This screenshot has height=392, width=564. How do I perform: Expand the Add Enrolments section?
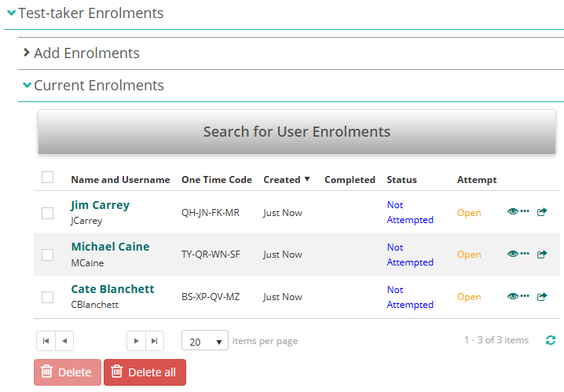click(x=86, y=53)
